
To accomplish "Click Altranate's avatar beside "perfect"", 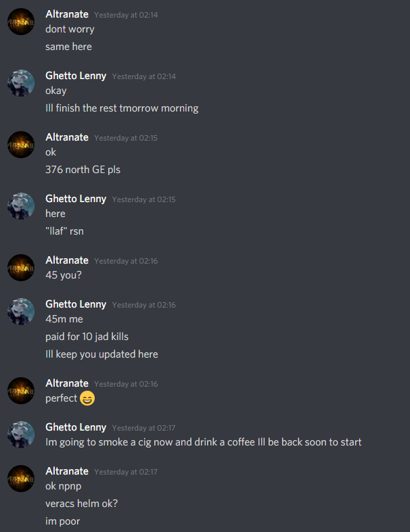I will [21, 391].
